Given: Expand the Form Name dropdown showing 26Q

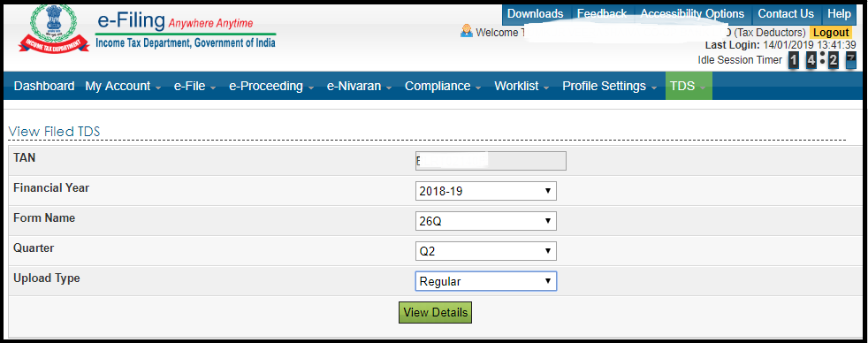Looking at the screenshot, I should point(485,221).
